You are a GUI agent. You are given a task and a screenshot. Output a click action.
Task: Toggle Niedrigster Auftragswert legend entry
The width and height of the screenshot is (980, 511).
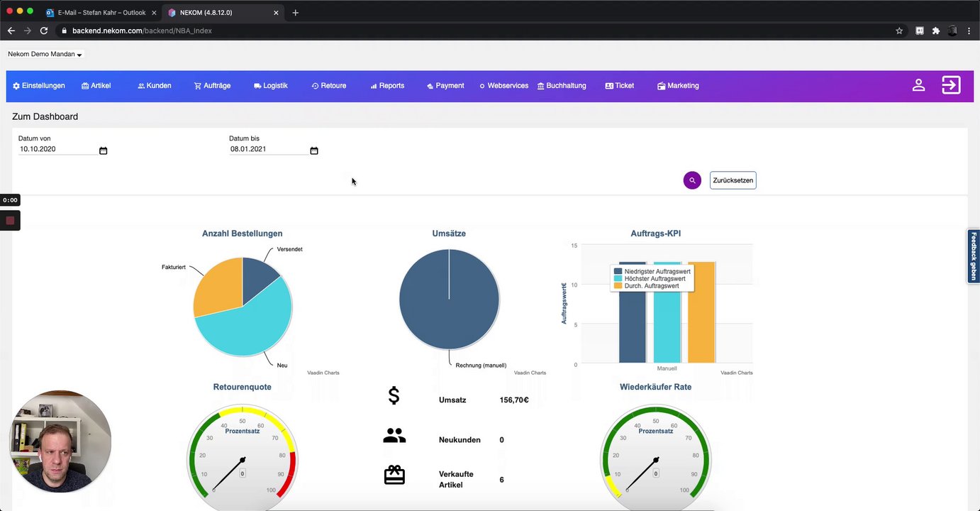(x=652, y=272)
